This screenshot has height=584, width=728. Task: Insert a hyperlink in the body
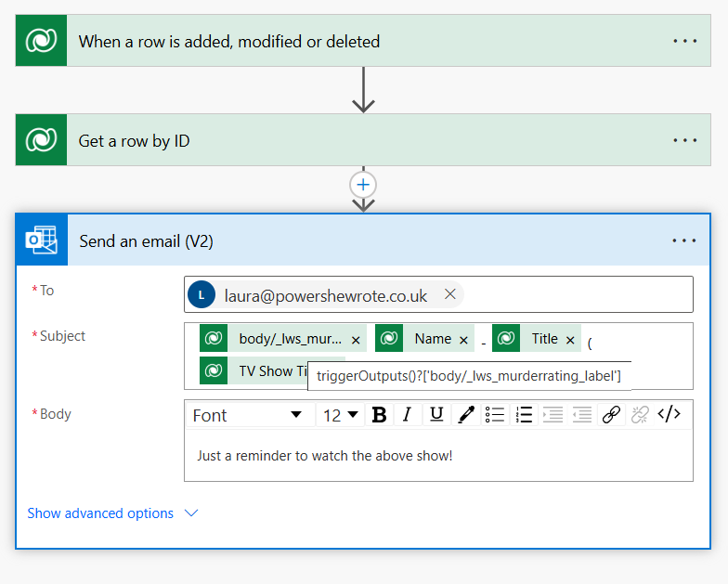pos(611,414)
